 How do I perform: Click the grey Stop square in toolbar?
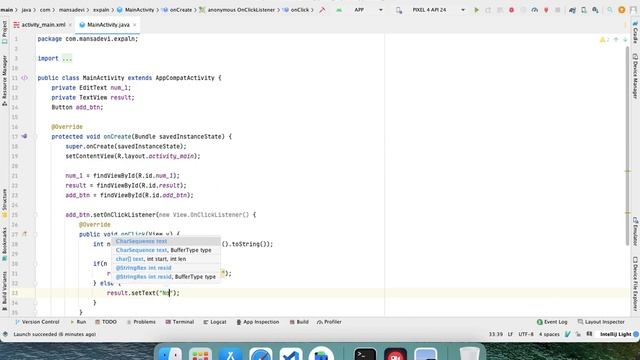click(558, 10)
